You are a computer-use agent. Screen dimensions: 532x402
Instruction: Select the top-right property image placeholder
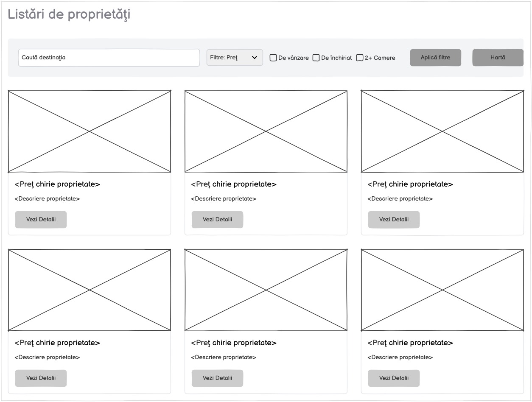point(442,131)
